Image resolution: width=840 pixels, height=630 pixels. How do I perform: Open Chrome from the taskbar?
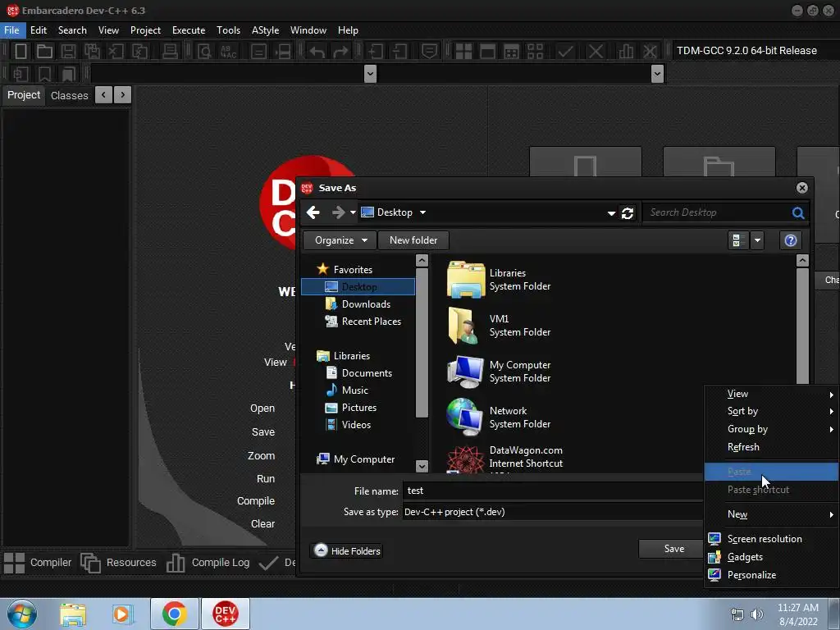click(174, 614)
